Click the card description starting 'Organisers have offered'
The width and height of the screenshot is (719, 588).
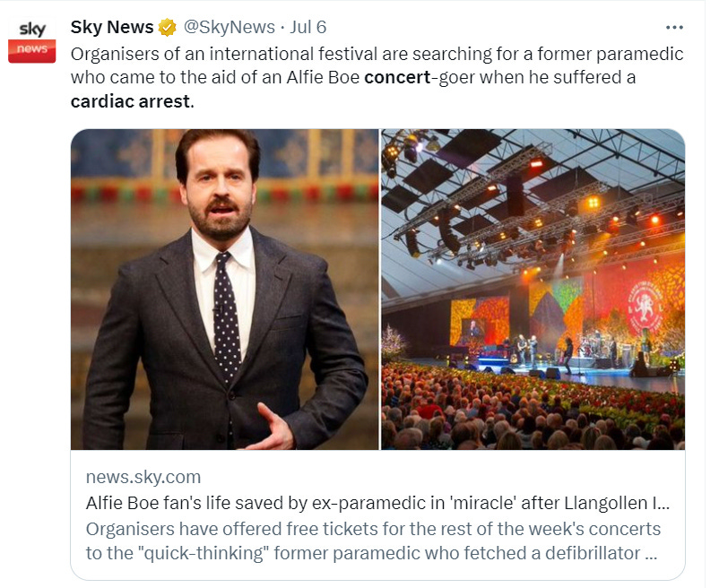(x=373, y=540)
